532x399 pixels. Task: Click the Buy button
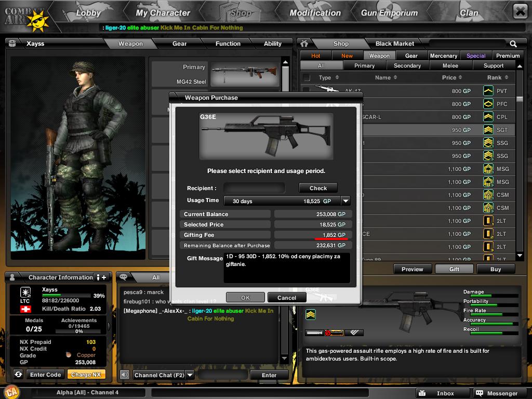pyautogui.click(x=496, y=269)
